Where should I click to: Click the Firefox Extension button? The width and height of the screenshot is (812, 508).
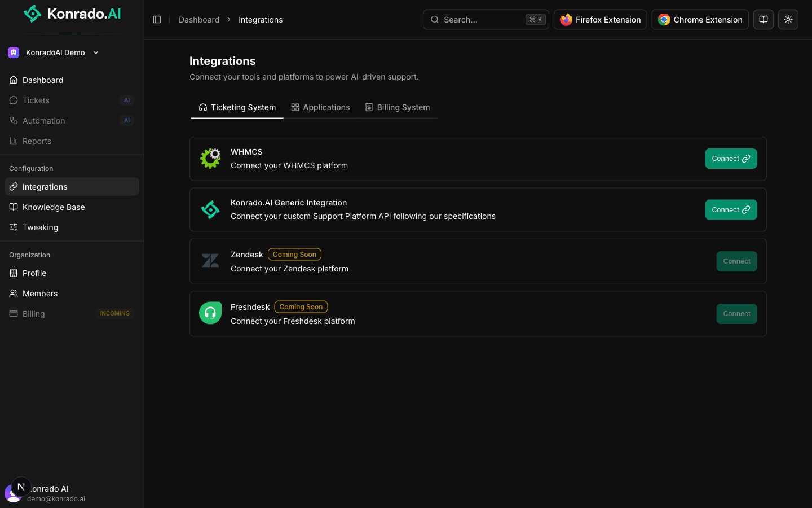(x=600, y=20)
